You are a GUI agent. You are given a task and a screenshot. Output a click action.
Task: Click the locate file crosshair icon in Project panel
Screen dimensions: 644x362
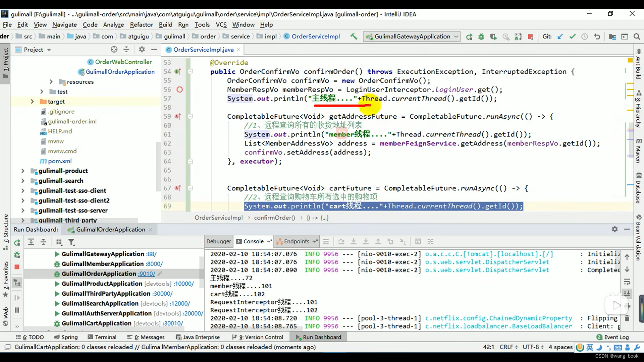(114, 50)
